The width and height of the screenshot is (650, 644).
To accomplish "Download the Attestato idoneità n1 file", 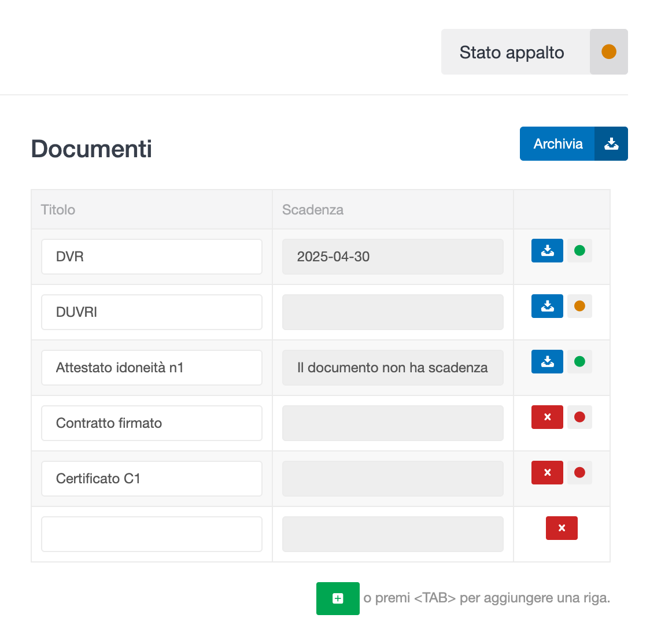I will pyautogui.click(x=547, y=361).
